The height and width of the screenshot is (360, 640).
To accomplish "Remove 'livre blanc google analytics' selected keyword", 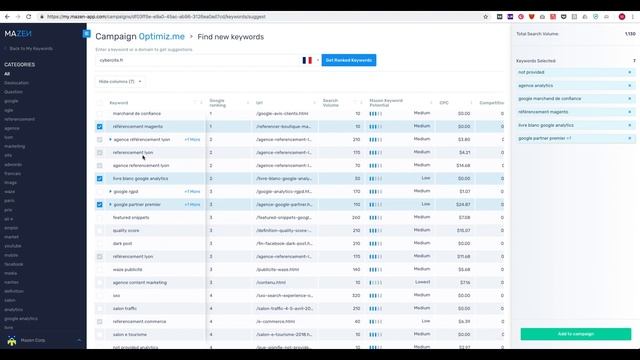I will point(629,125).
